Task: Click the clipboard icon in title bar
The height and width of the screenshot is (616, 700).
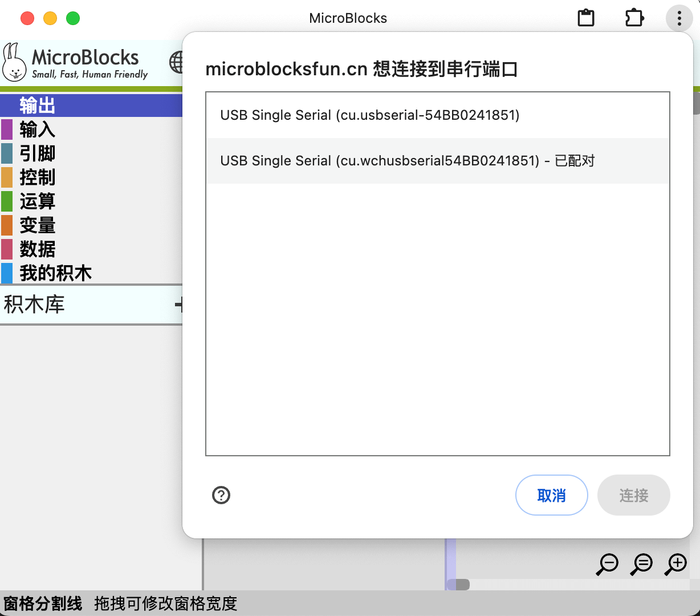Action: click(586, 18)
